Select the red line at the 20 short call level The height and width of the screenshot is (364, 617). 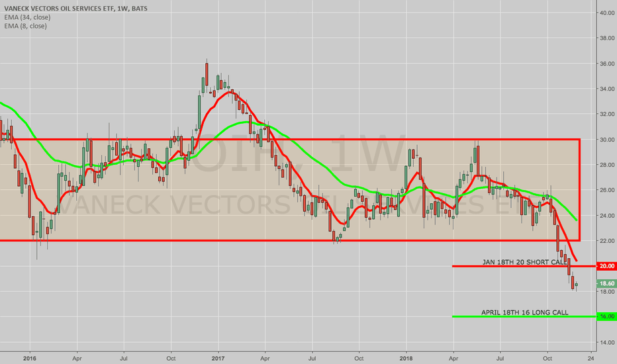[x=524, y=267]
